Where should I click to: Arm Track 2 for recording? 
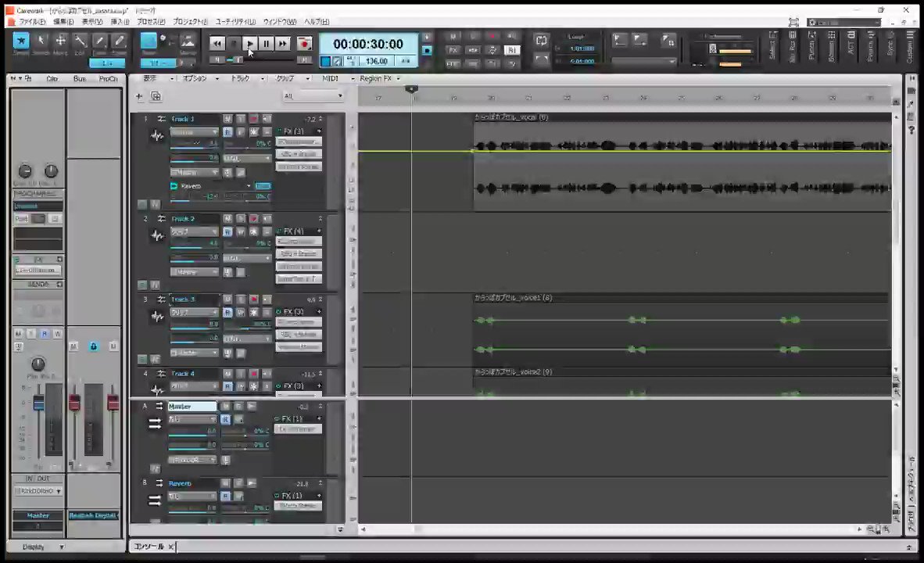253,219
